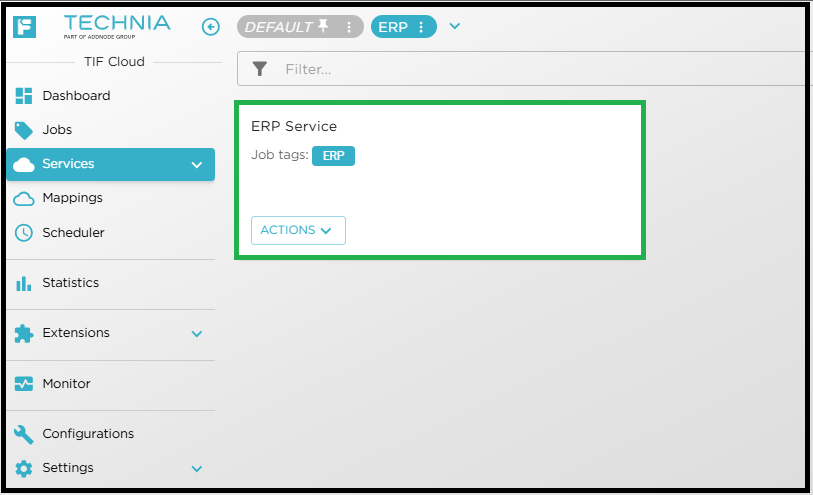Expand the Services submenu chevron
This screenshot has width=813, height=495.
[196, 165]
